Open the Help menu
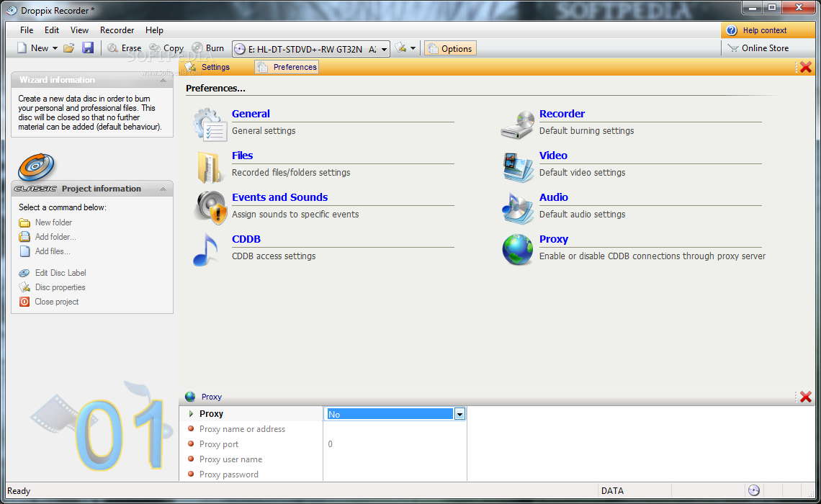The width and height of the screenshot is (821, 504). click(154, 30)
